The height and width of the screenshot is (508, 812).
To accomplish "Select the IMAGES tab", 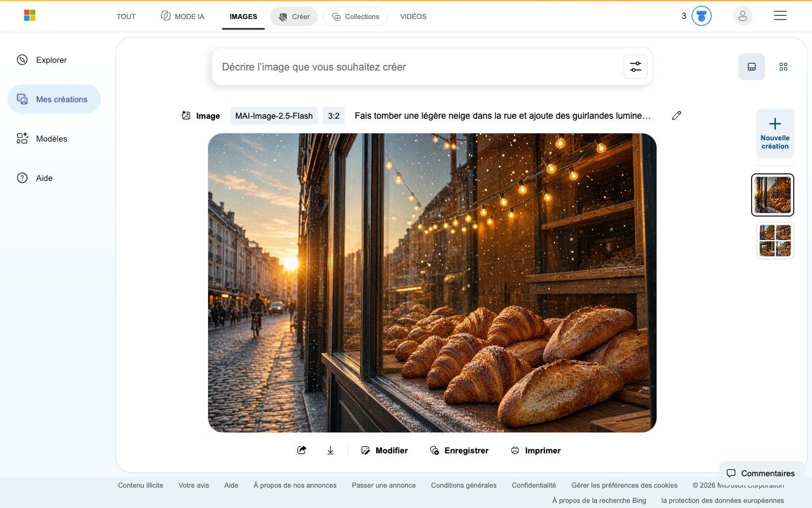I will [x=244, y=17].
